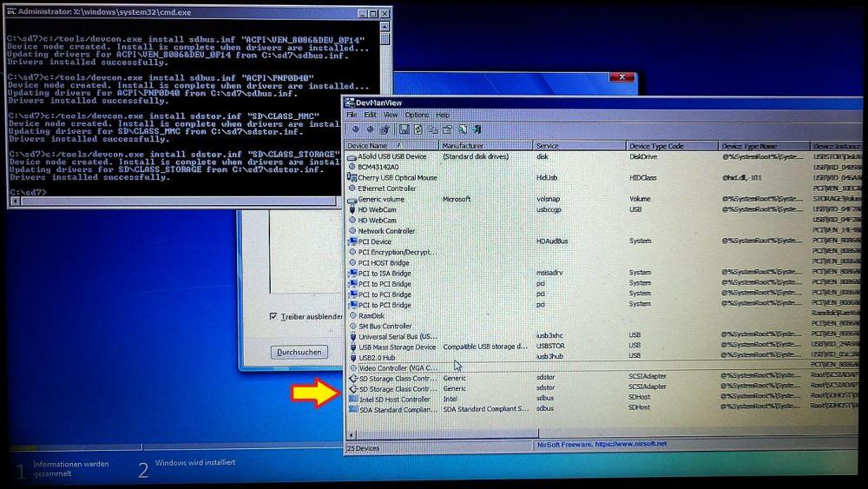The image size is (868, 489).
Task: Click the Durchsuchen button
Action: pos(299,352)
